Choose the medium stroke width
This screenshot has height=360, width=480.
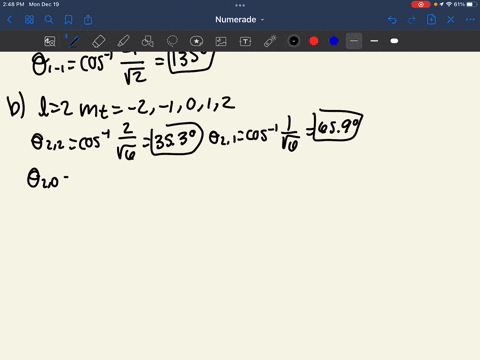tap(374, 41)
